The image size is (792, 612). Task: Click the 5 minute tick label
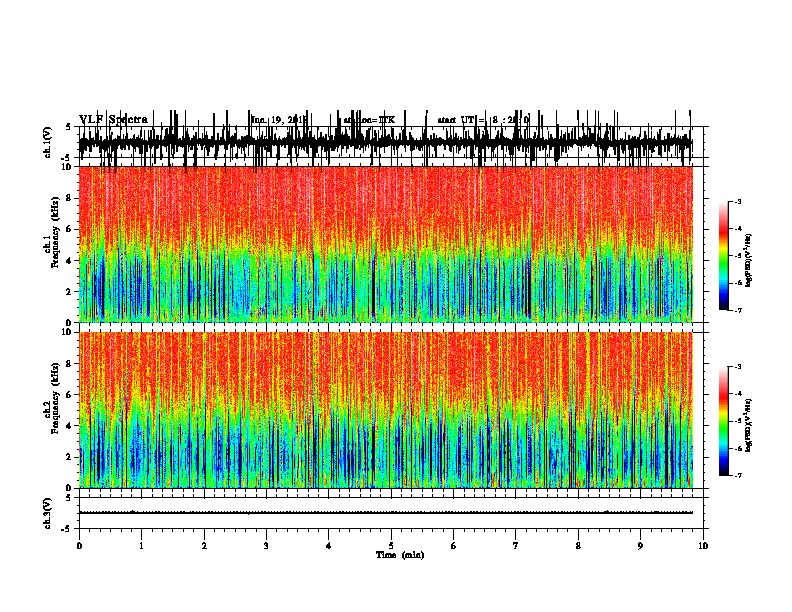(391, 546)
